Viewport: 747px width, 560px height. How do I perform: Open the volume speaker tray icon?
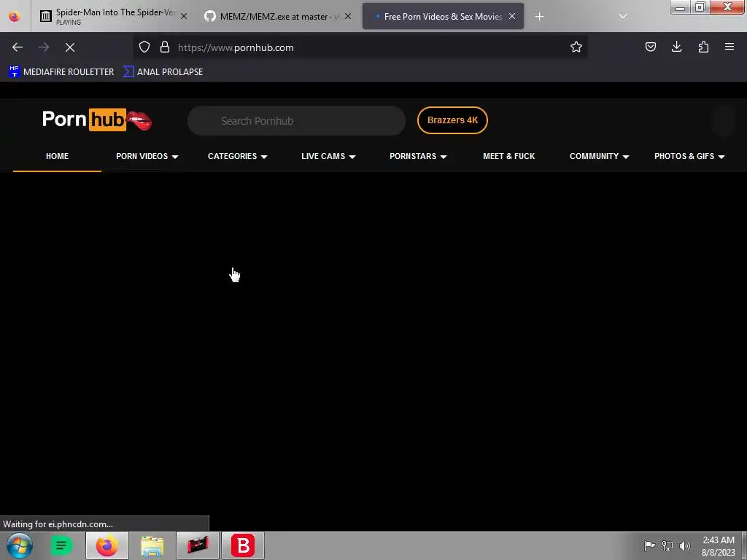(x=685, y=545)
